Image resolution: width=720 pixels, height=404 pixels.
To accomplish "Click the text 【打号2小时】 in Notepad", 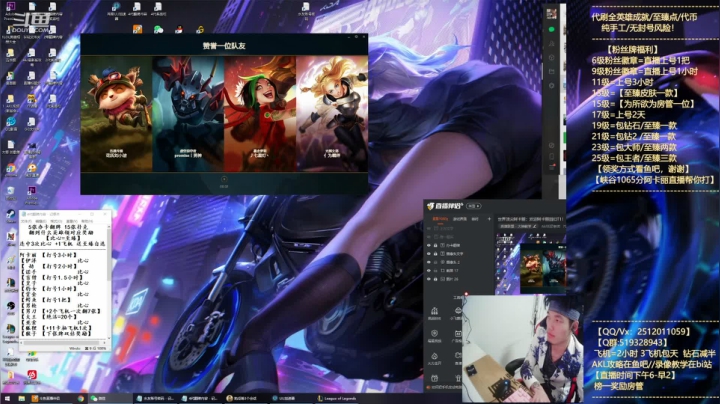I will tap(59, 266).
